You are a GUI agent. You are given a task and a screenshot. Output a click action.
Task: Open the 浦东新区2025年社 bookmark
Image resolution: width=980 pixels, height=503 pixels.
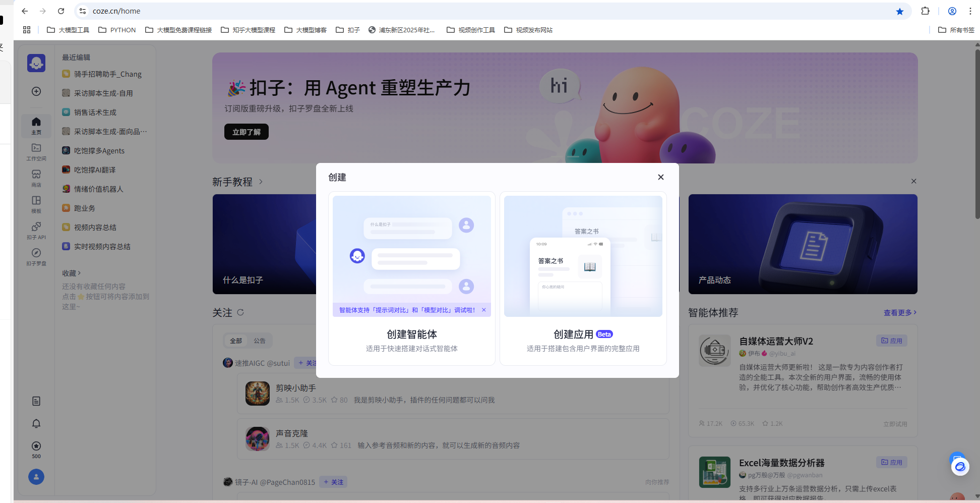point(402,30)
